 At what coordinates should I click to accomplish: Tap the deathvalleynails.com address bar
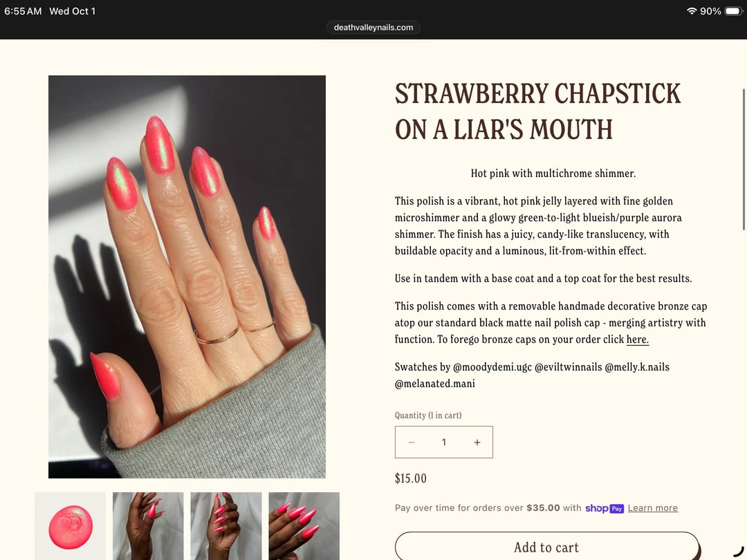373,27
